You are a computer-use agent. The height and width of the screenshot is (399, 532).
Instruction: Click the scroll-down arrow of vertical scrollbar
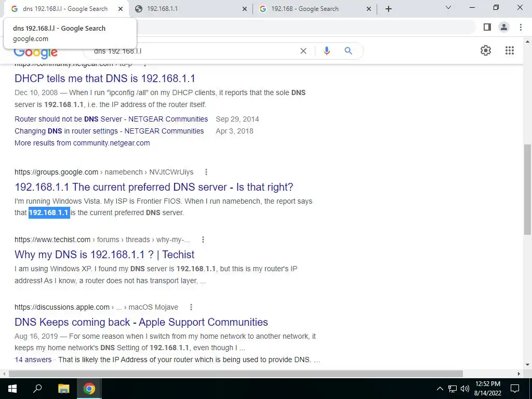(x=527, y=365)
